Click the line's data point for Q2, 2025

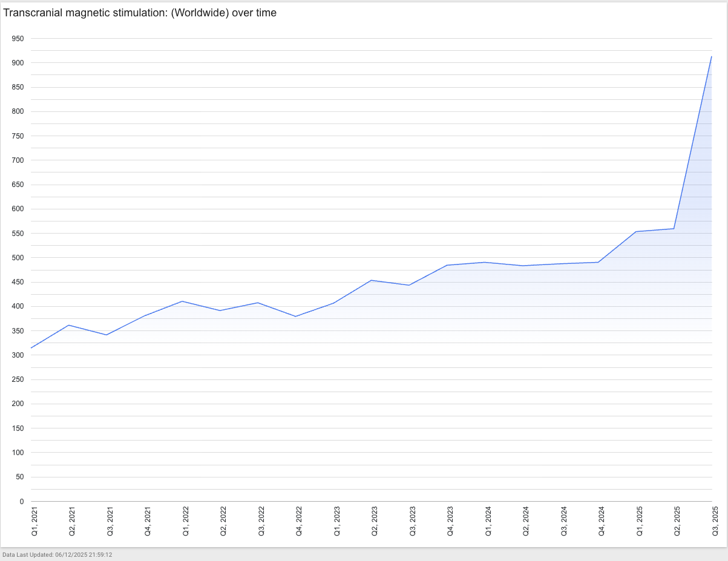674,229
